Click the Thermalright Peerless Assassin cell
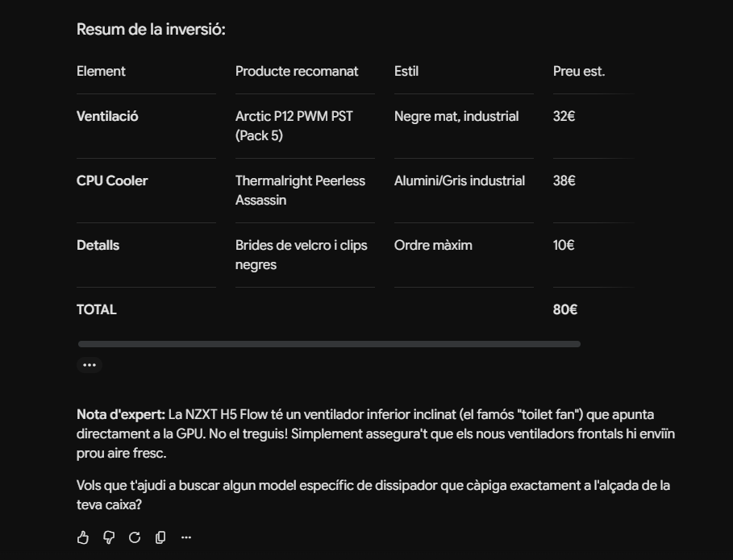Image resolution: width=733 pixels, height=560 pixels. 300,190
